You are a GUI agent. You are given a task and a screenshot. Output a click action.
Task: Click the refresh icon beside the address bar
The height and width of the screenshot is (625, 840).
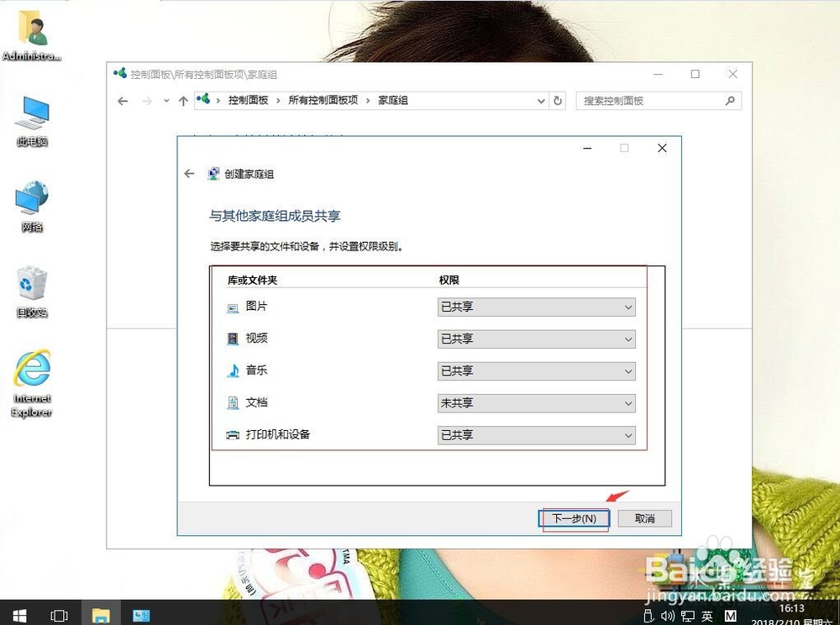pyautogui.click(x=558, y=100)
